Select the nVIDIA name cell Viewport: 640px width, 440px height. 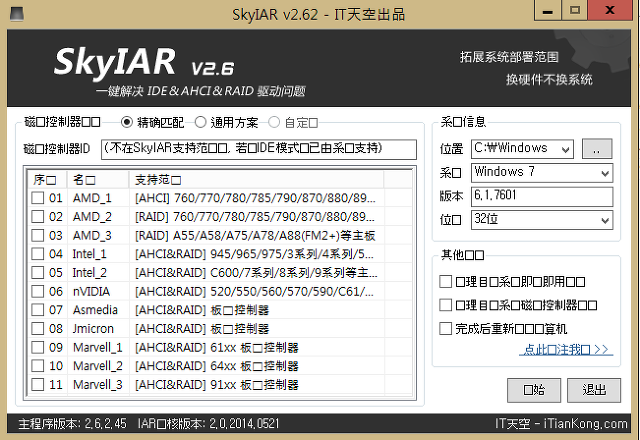click(x=91, y=291)
